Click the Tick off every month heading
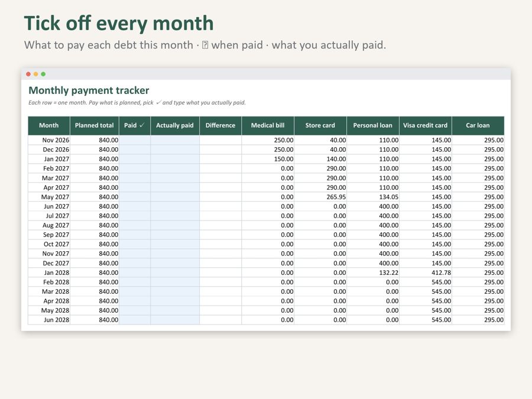 119,23
